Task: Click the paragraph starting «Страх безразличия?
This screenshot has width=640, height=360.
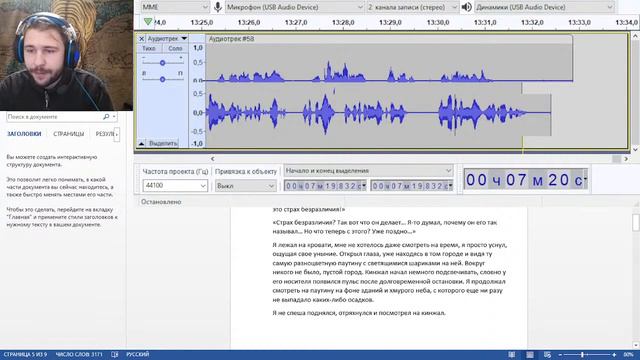Action: tap(385, 227)
